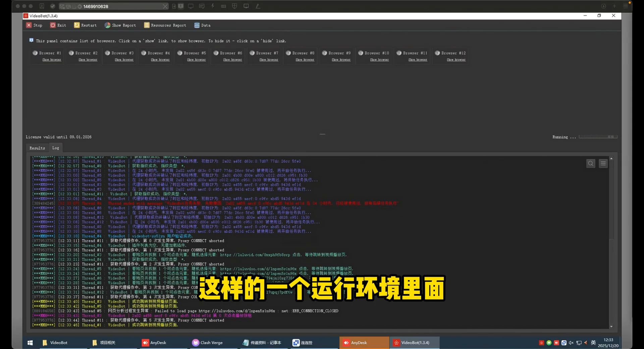Click 英 input method indicator
Image resolution: width=644 pixels, height=349 pixels.
click(x=593, y=343)
